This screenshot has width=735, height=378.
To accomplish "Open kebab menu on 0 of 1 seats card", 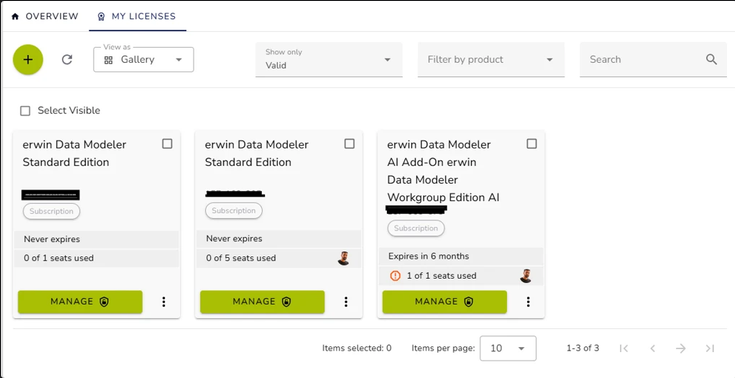I will pyautogui.click(x=164, y=302).
